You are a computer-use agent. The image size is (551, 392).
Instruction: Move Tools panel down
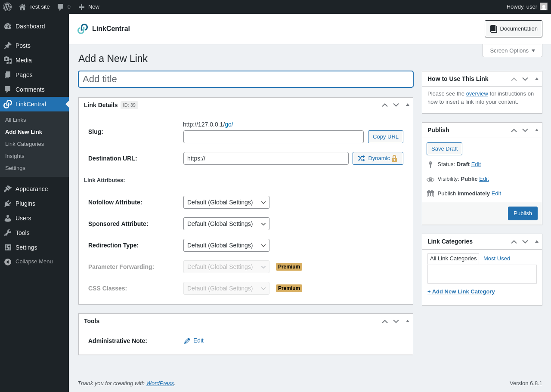[x=396, y=321]
